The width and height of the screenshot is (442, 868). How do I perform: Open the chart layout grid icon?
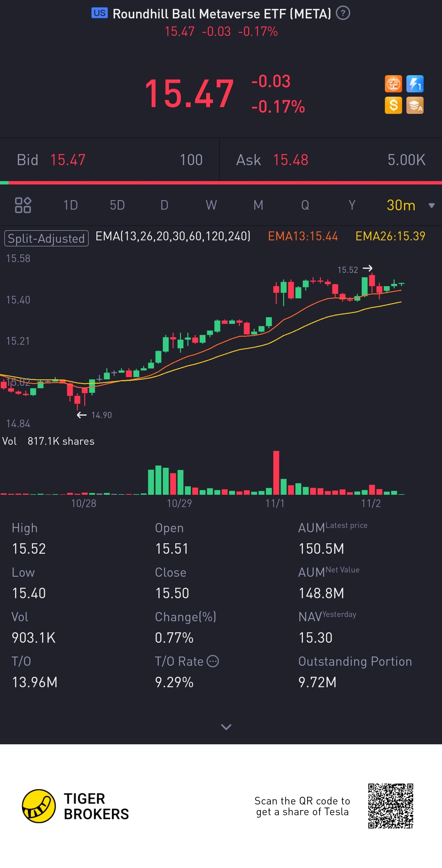pos(23,205)
